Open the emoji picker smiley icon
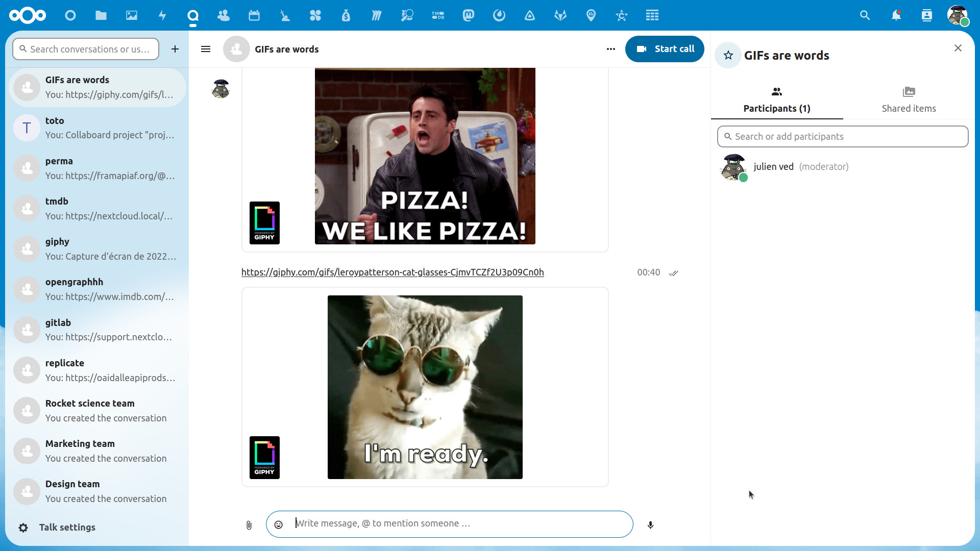Screen dimensions: 980x551 [279, 524]
